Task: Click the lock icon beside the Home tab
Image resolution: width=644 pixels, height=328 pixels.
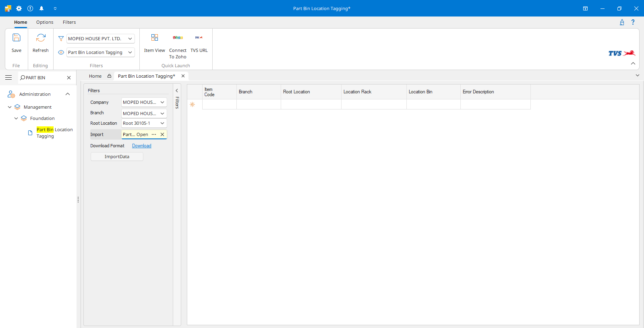Action: click(109, 76)
